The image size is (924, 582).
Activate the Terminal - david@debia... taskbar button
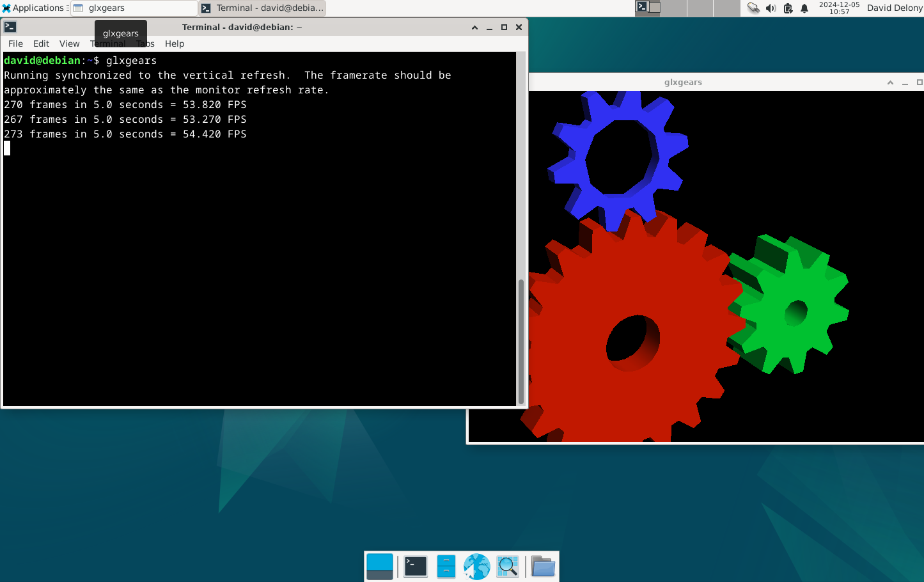(x=262, y=8)
